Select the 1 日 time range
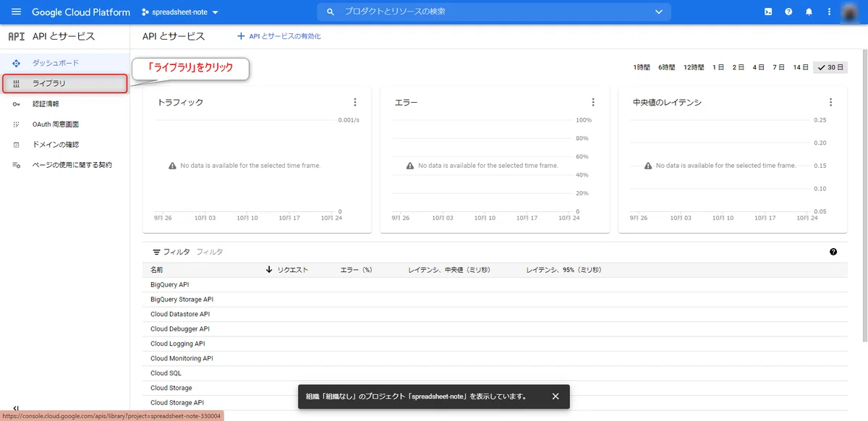Screen dimensions: 868x421 click(x=718, y=67)
